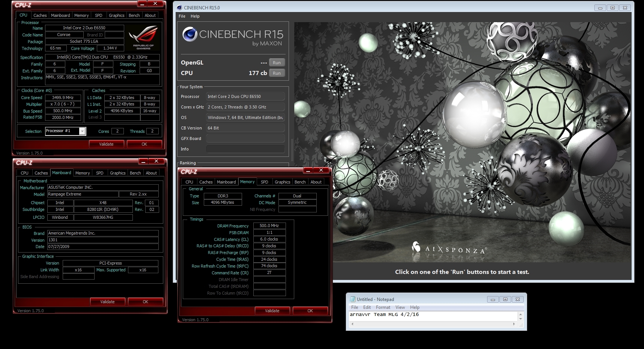Open SPD tab in Mainboard CPU-Z window

click(99, 173)
